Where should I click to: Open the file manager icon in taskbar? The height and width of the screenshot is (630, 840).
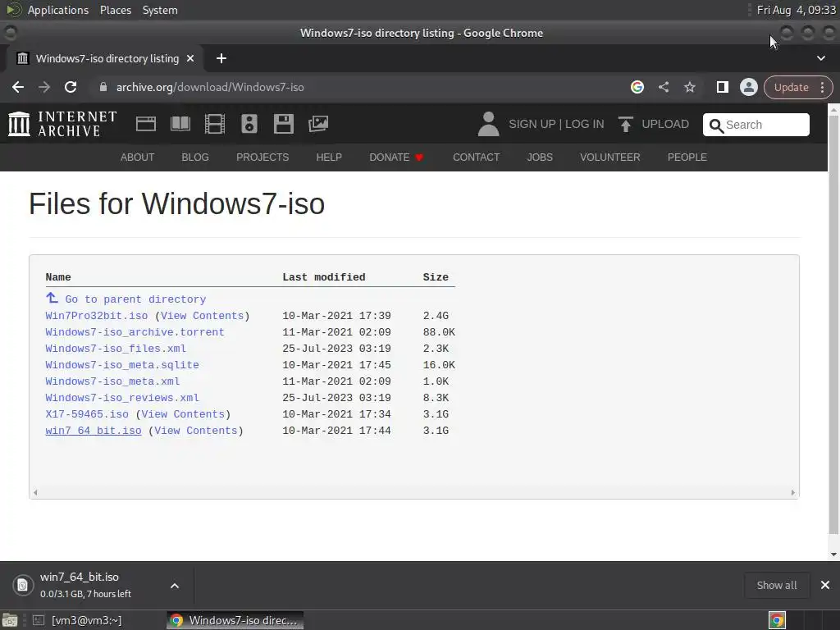(10, 620)
